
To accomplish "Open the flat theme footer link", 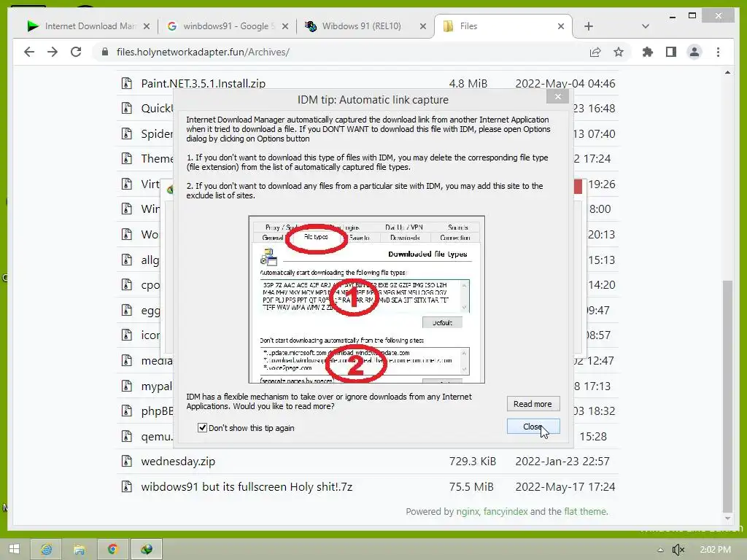I will click(x=586, y=511).
